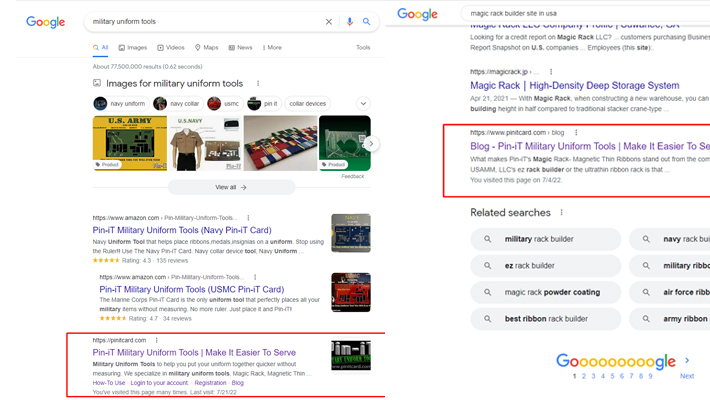Switch to the Maps tab
The image size is (710, 400).
pos(206,48)
